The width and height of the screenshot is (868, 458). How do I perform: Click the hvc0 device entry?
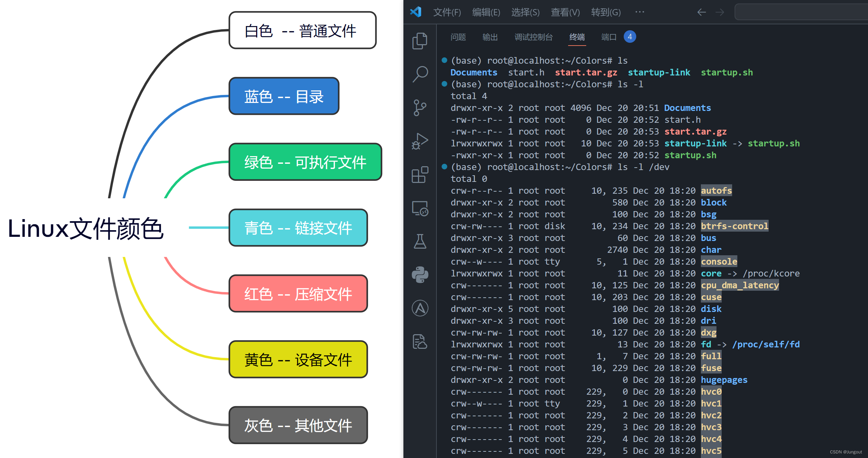711,392
